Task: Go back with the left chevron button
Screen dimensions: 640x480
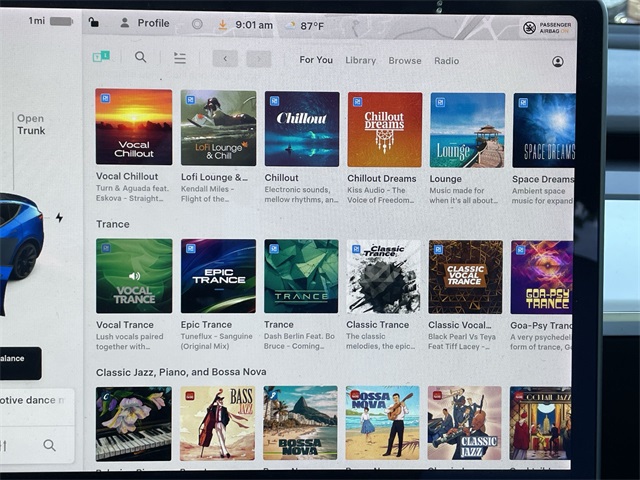Action: [x=225, y=59]
